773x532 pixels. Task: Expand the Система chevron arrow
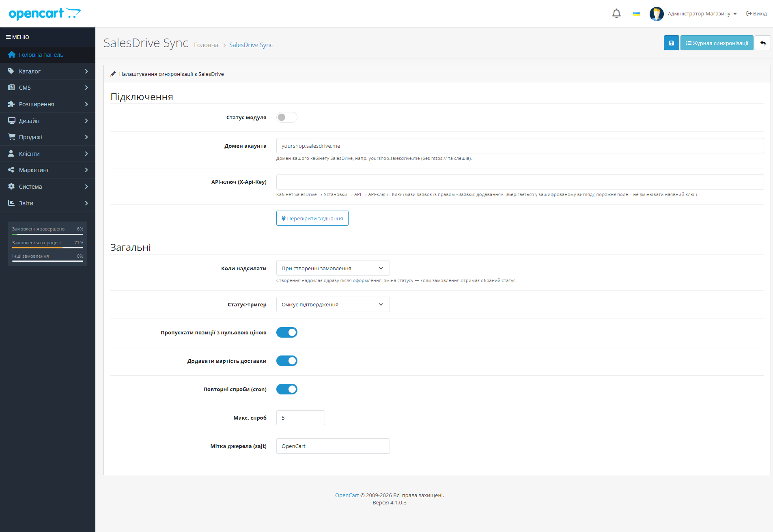pyautogui.click(x=86, y=187)
